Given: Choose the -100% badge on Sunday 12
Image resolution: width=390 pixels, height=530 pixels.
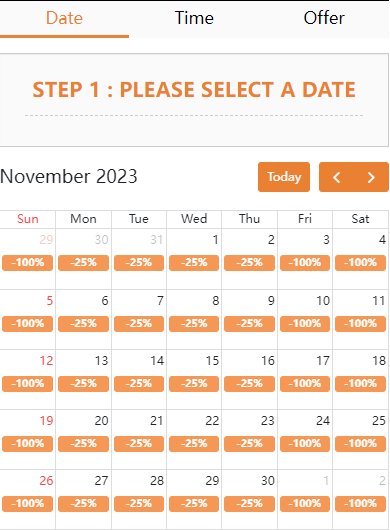Looking at the screenshot, I should [27, 384].
